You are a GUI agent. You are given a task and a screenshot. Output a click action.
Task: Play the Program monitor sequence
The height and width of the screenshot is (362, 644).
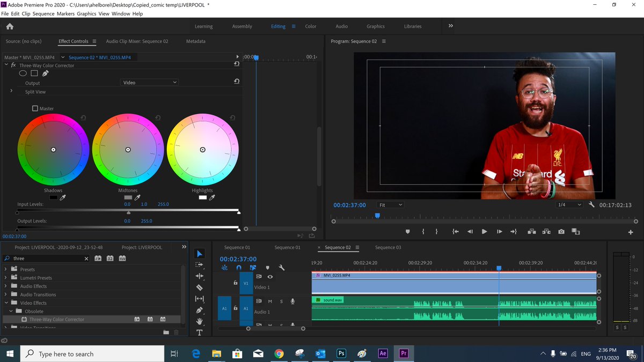tap(484, 232)
